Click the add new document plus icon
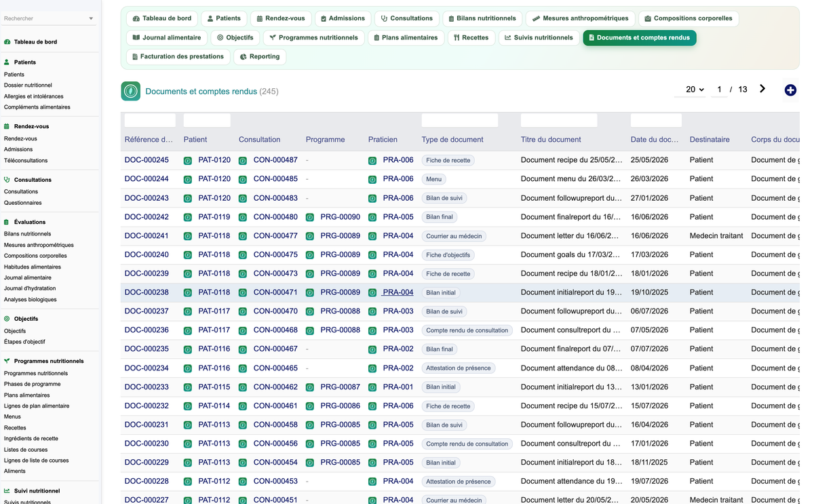 point(790,90)
